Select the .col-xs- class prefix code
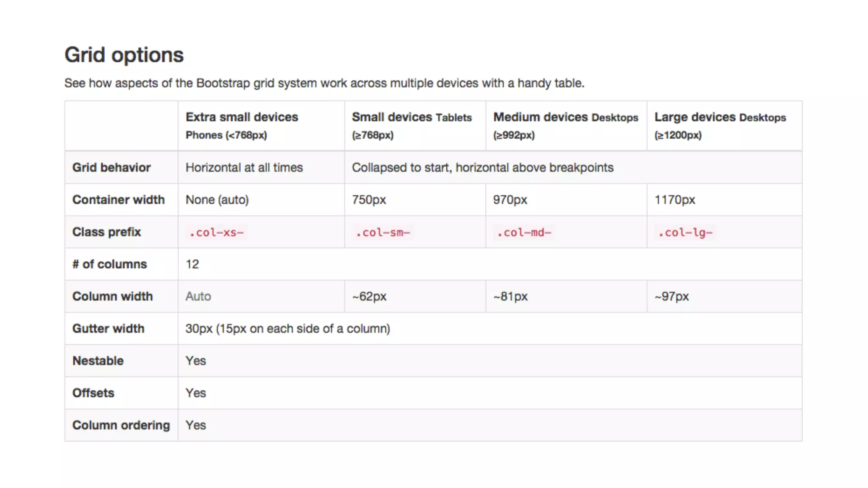The height and width of the screenshot is (488, 868). click(216, 232)
